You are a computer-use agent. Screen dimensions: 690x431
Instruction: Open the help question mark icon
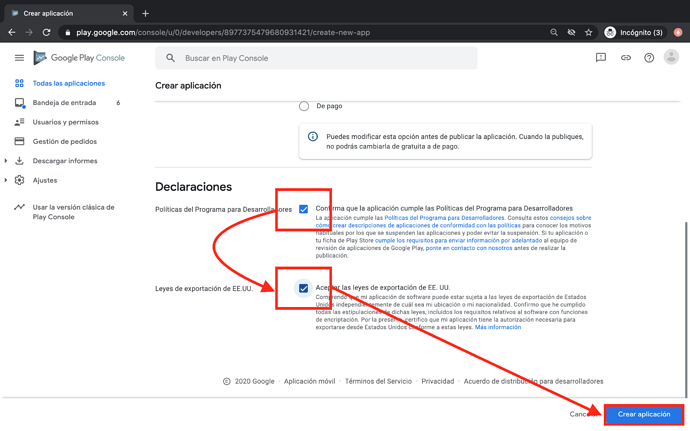pyautogui.click(x=649, y=58)
